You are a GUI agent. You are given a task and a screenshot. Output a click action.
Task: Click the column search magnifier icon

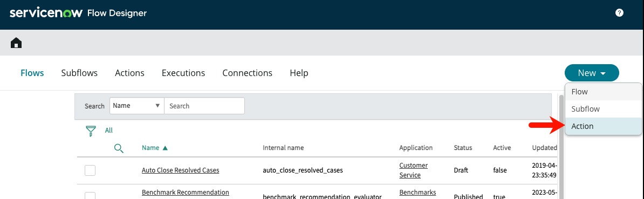[x=119, y=148]
